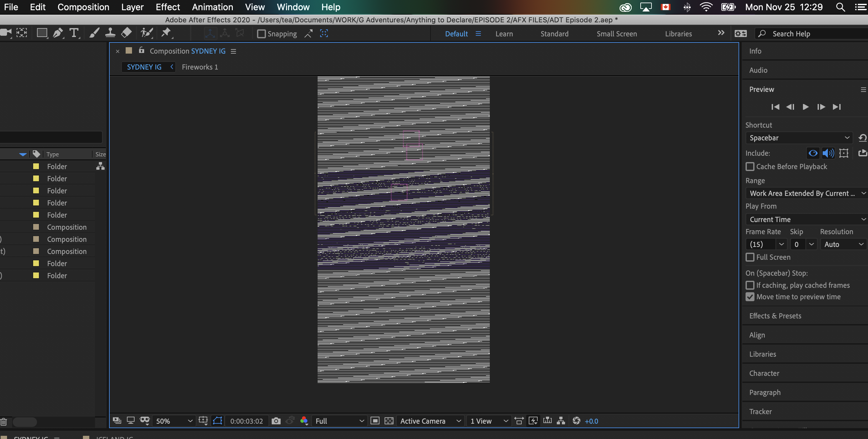The height and width of the screenshot is (439, 868).
Task: Expand the Effects & Presets panel
Action: coord(775,316)
